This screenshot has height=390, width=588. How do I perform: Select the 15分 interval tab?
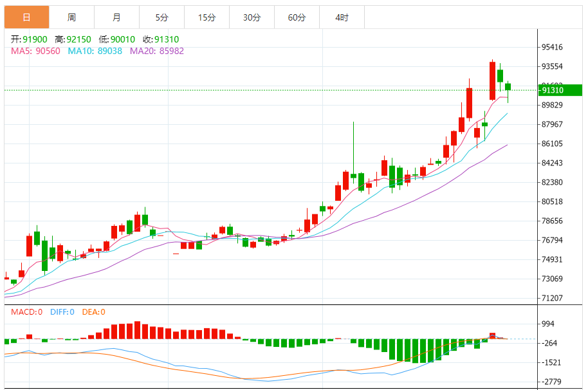tap(207, 17)
